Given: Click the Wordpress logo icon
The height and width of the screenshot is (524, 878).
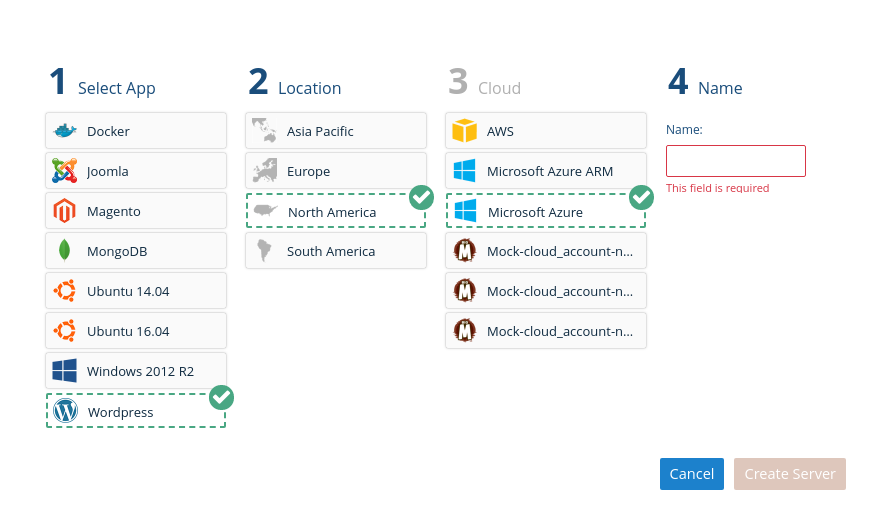Looking at the screenshot, I should [x=66, y=411].
